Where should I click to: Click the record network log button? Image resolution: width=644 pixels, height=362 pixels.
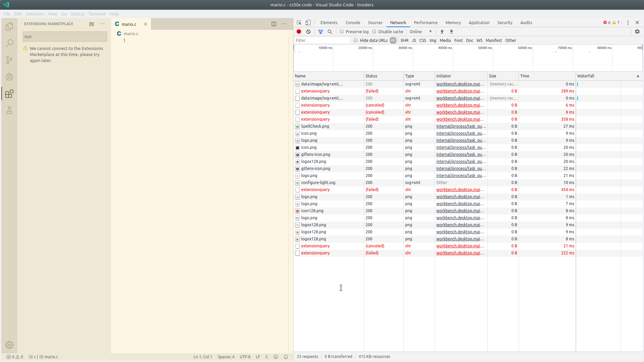pyautogui.click(x=299, y=32)
